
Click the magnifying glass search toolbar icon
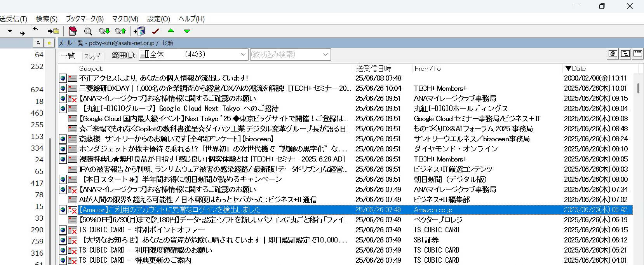click(88, 31)
